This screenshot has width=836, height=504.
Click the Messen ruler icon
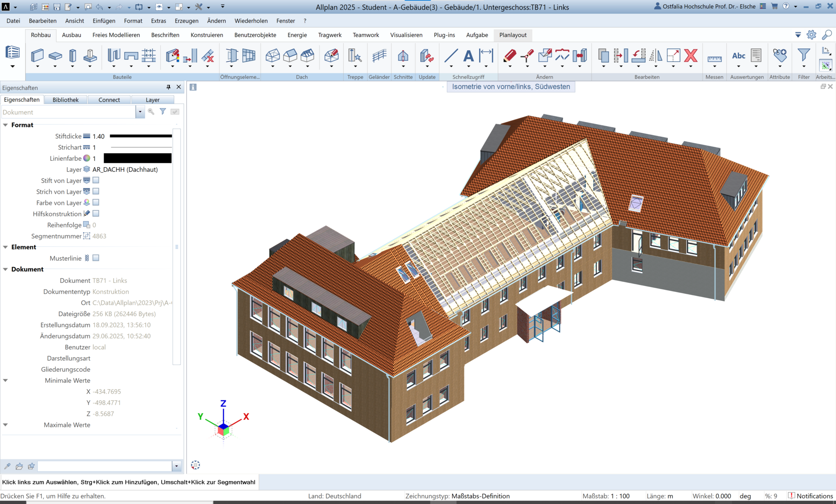714,58
